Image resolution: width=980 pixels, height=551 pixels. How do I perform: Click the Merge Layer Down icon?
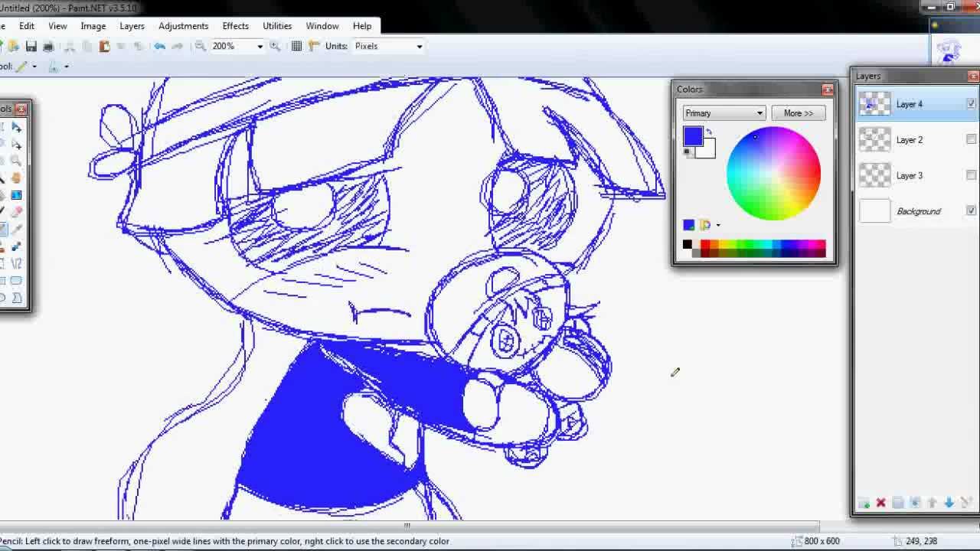pos(915,503)
